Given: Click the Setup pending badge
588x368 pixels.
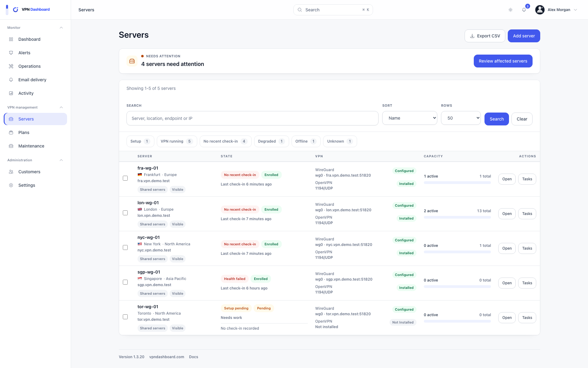Looking at the screenshot, I should (236, 308).
